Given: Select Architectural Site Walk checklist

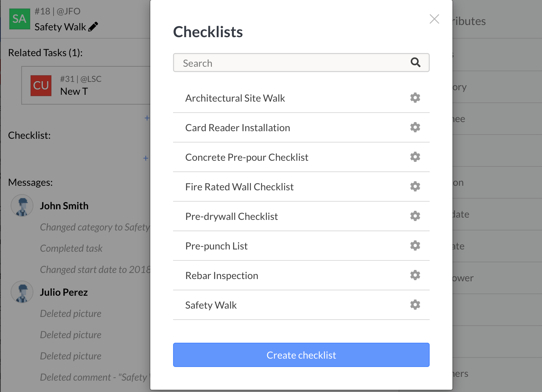Looking at the screenshot, I should coord(235,98).
